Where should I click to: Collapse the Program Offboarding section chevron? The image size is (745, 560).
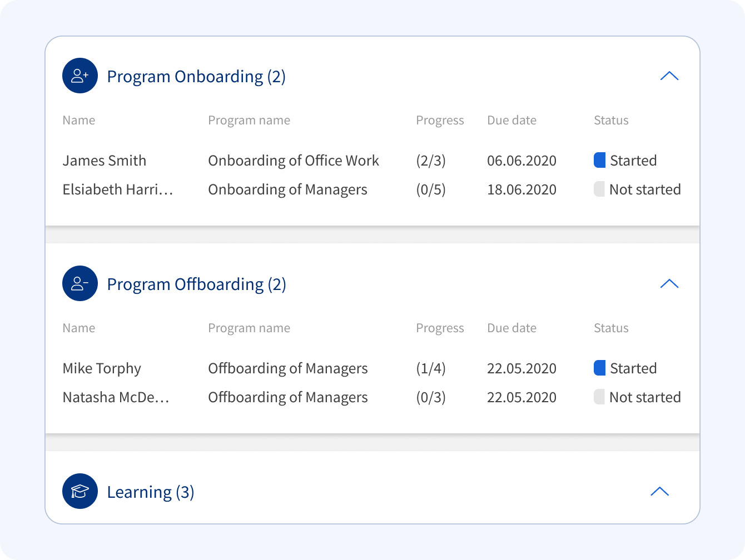(x=669, y=283)
